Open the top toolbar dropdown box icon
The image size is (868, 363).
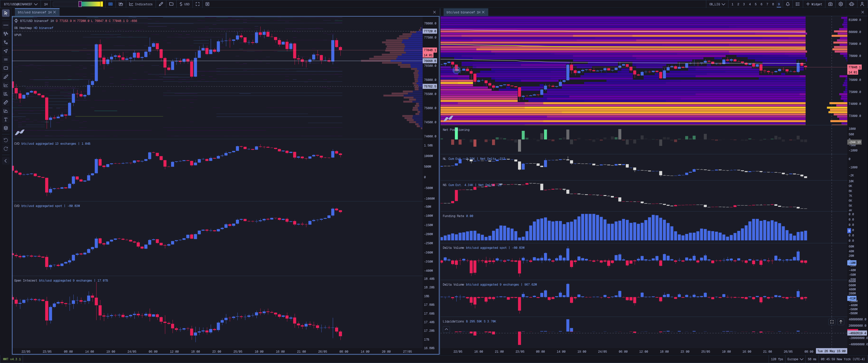click(208, 4)
